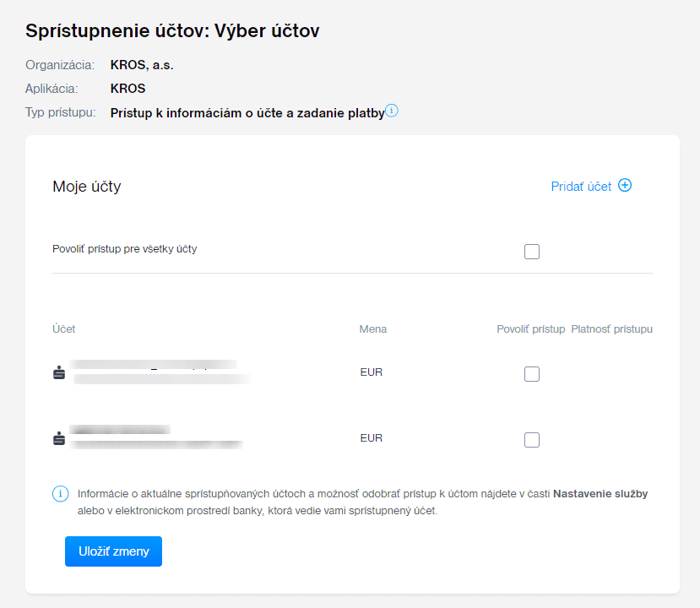
Task: Click the Účet column header
Action: pos(64,328)
